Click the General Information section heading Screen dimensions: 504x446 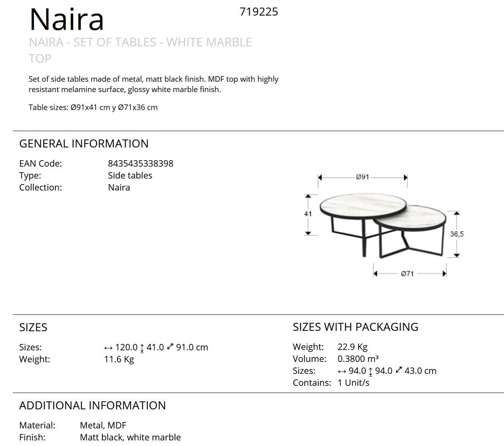pos(84,143)
